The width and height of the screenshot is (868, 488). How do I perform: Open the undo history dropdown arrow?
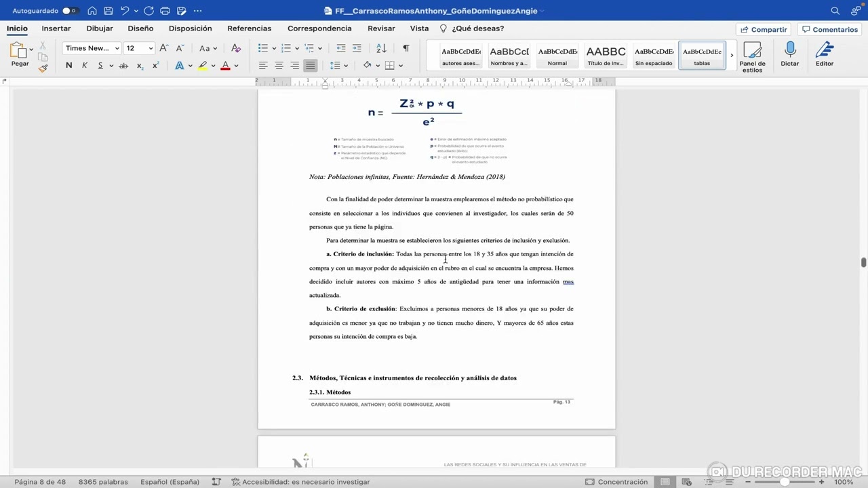coord(136,11)
